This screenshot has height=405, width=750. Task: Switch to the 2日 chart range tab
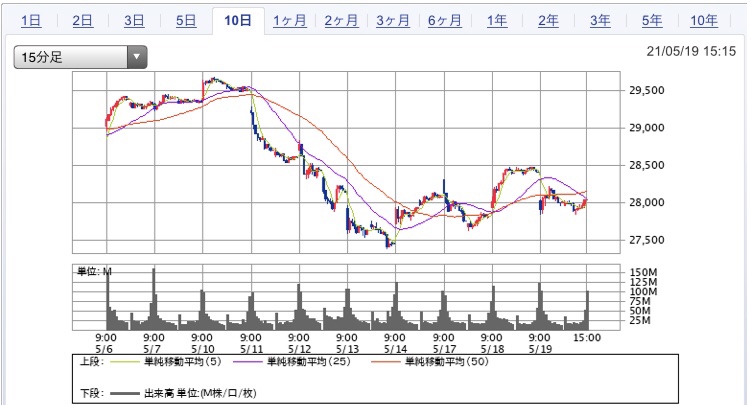pos(83,21)
